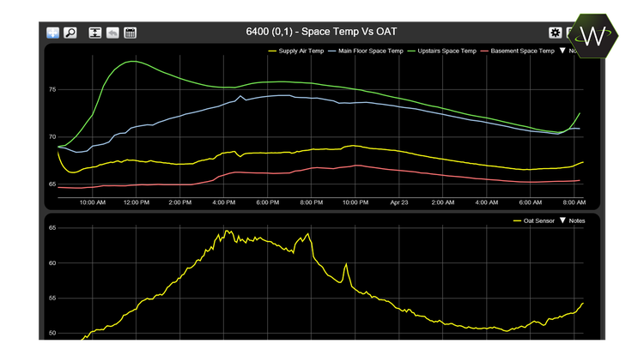Click the undo back arrow icon
644x362 pixels.
[x=112, y=33]
